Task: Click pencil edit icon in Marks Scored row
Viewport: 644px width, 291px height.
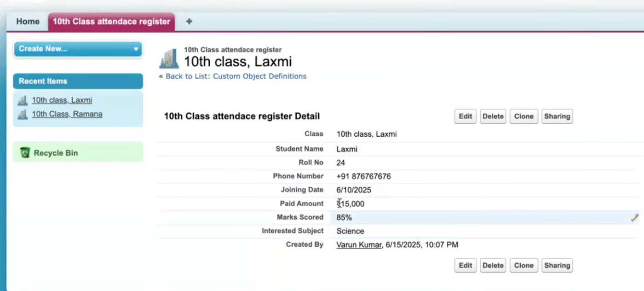Action: click(635, 217)
